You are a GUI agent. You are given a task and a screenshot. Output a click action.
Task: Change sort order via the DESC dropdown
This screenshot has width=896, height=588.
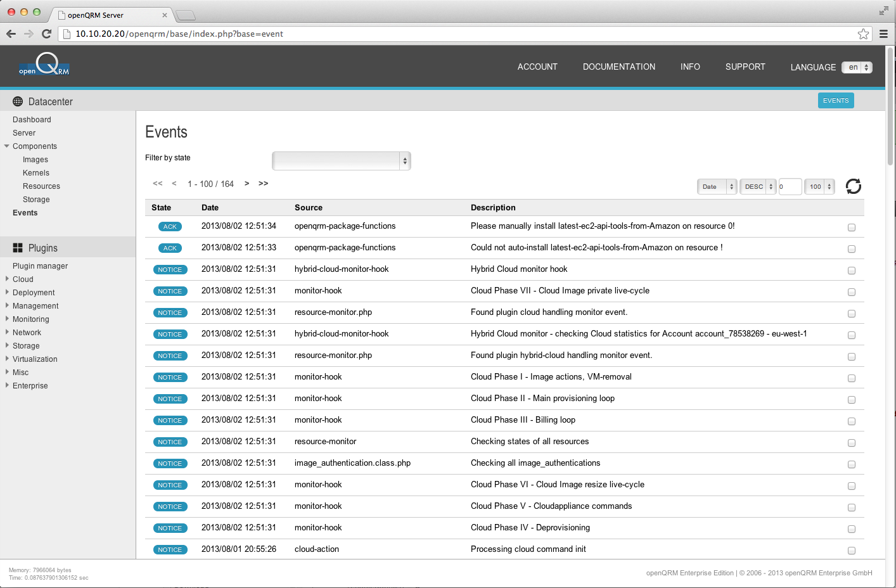(757, 186)
